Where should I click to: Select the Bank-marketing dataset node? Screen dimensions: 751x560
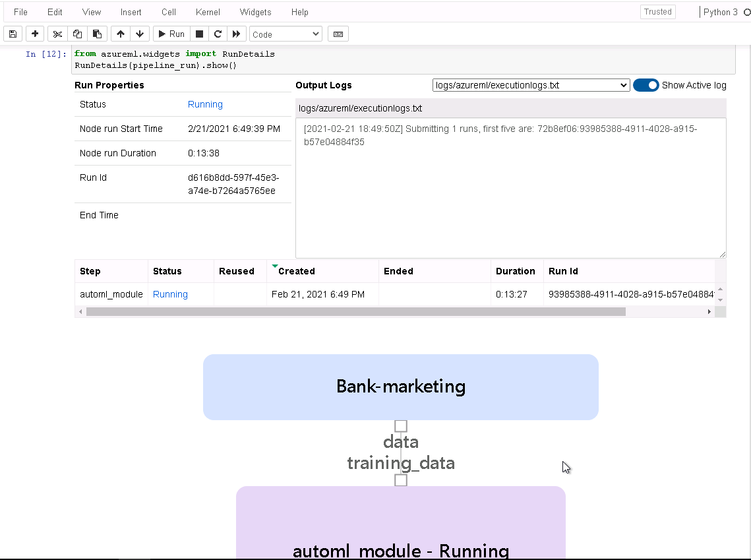click(x=401, y=387)
